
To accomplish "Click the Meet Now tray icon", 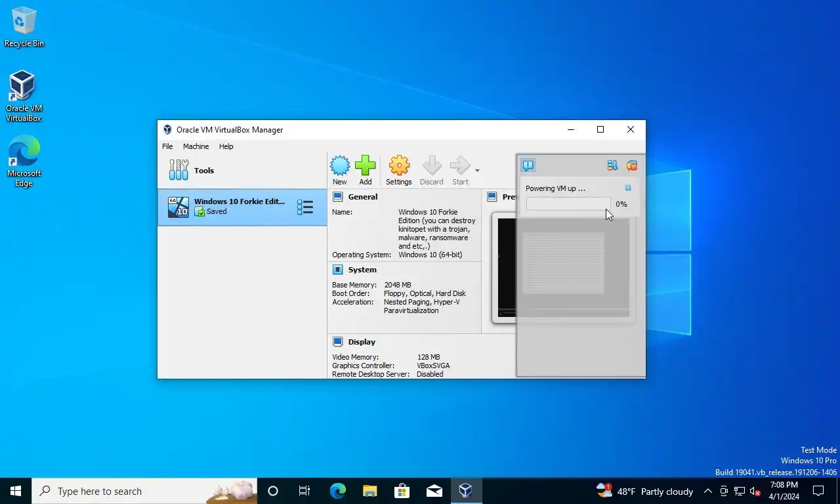I will point(724,491).
